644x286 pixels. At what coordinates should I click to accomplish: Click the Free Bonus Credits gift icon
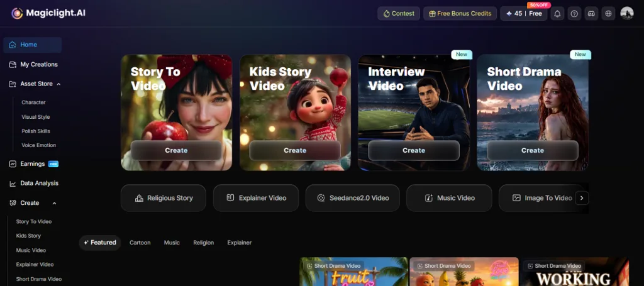click(x=431, y=14)
